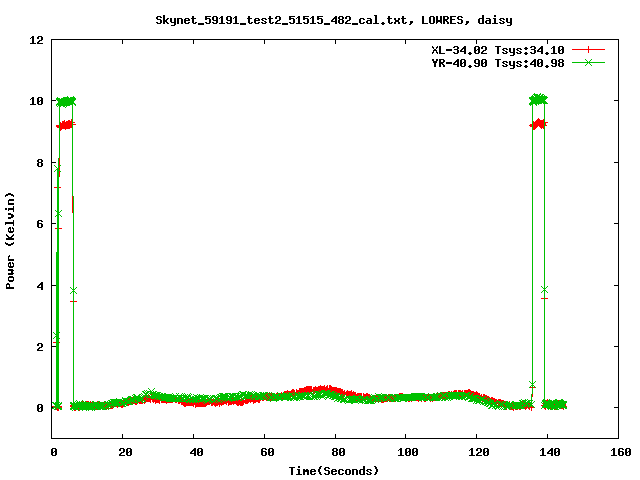Click the red bump near 75 seconds

tap(318, 390)
